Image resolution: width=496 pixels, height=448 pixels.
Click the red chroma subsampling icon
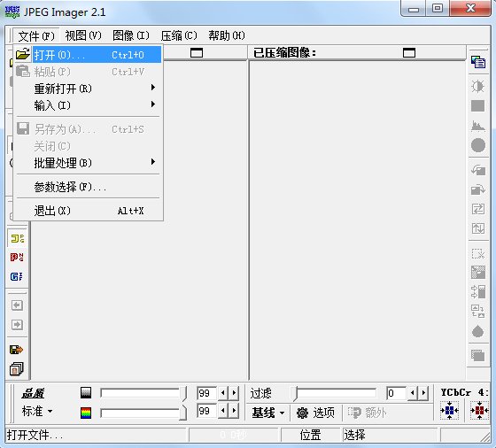(x=479, y=411)
